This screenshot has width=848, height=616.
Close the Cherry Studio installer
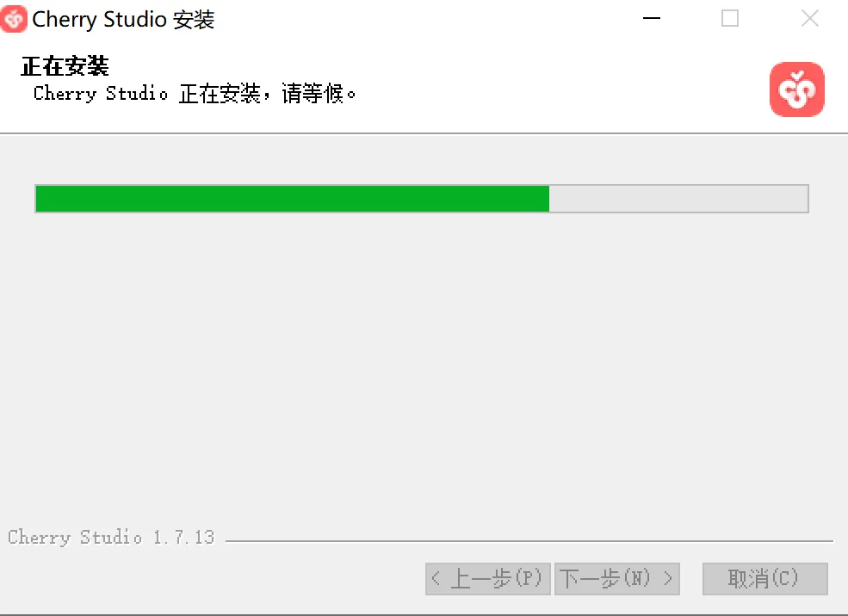point(809,18)
